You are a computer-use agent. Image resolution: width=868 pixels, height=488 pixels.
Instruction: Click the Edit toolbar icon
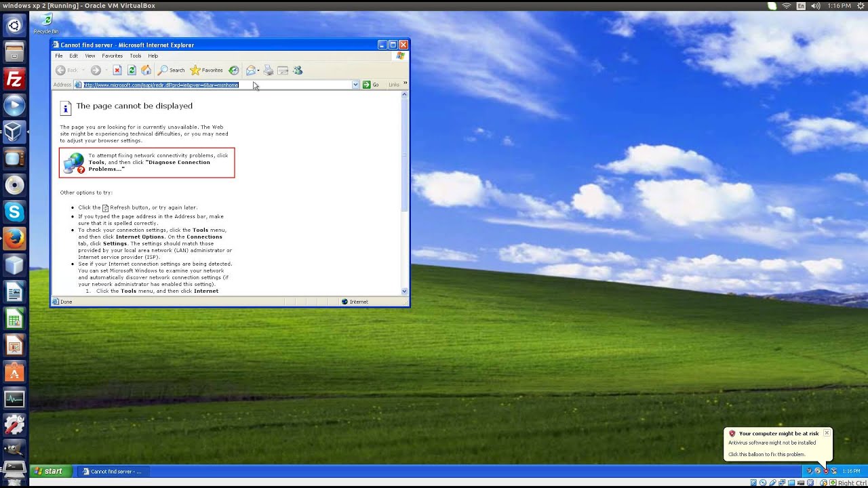(x=283, y=70)
